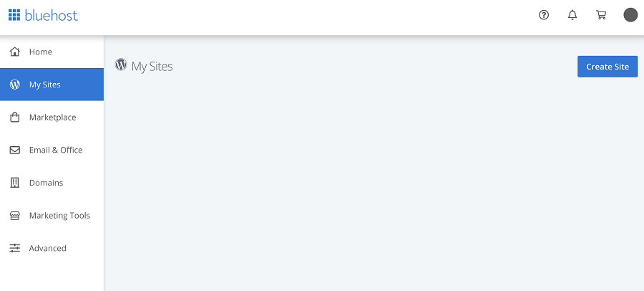Open the shopping cart icon
The image size is (644, 291).
pos(601,15)
